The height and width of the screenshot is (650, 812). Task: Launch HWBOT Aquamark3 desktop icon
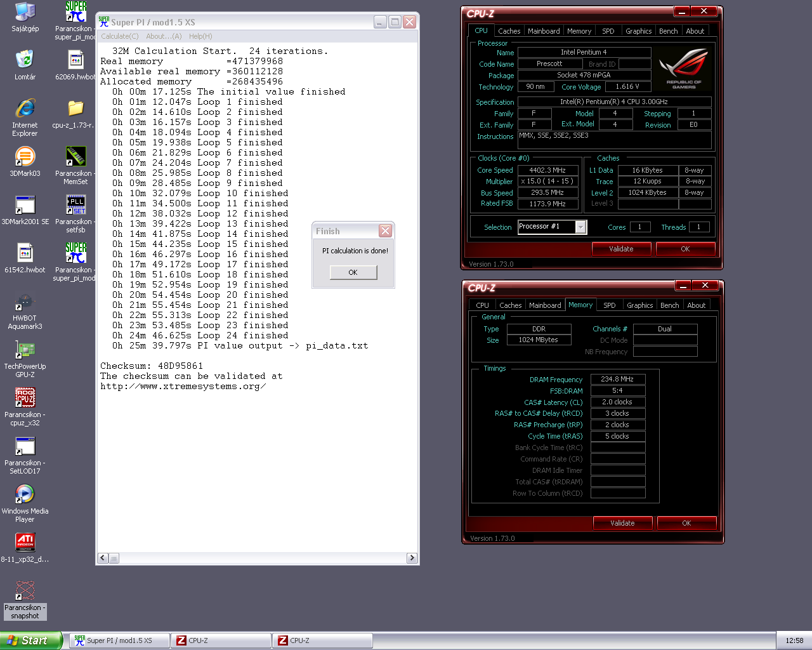point(25,310)
